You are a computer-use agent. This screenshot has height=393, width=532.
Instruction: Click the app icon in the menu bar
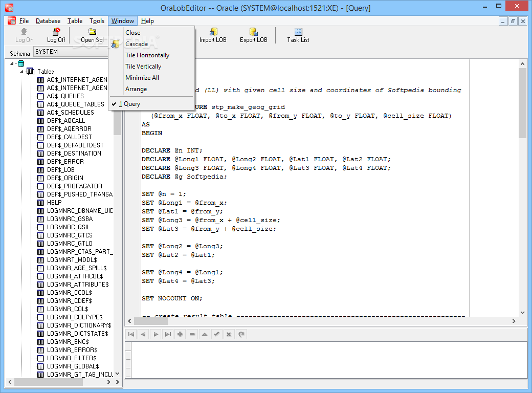click(12, 20)
